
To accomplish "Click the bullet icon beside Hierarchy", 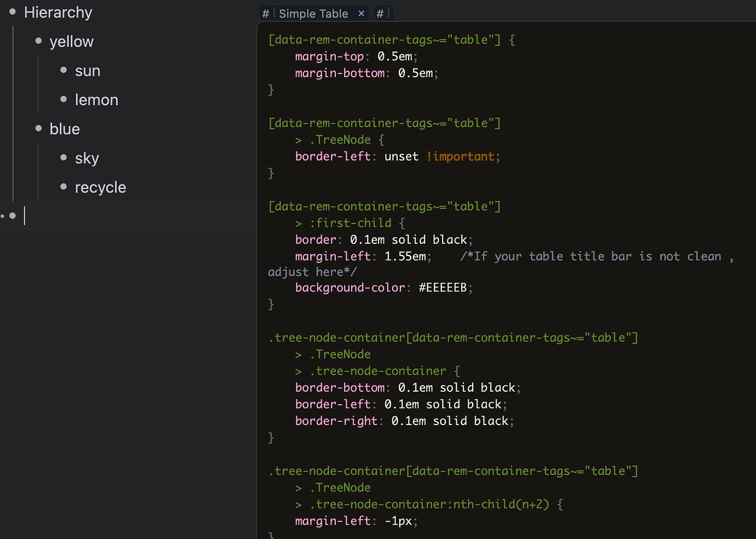I will pyautogui.click(x=12, y=11).
